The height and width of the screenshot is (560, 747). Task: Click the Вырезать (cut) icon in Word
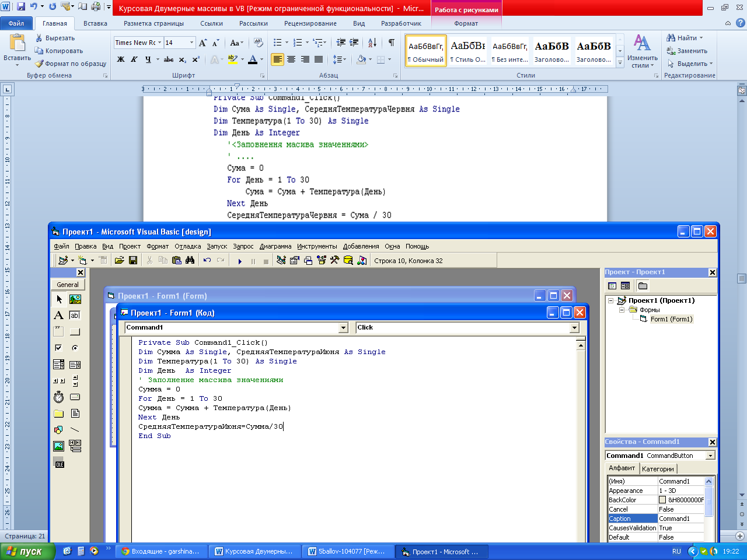click(39, 38)
